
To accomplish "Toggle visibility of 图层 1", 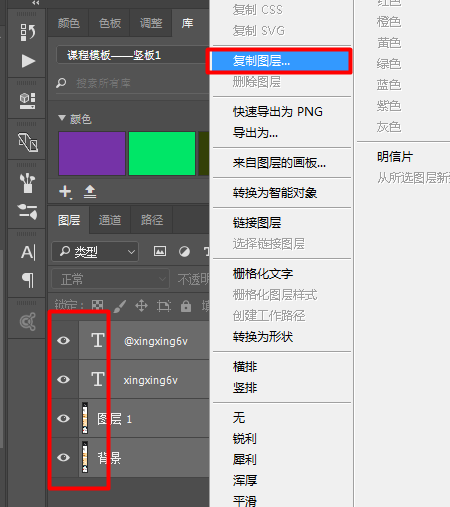I will coord(63,418).
